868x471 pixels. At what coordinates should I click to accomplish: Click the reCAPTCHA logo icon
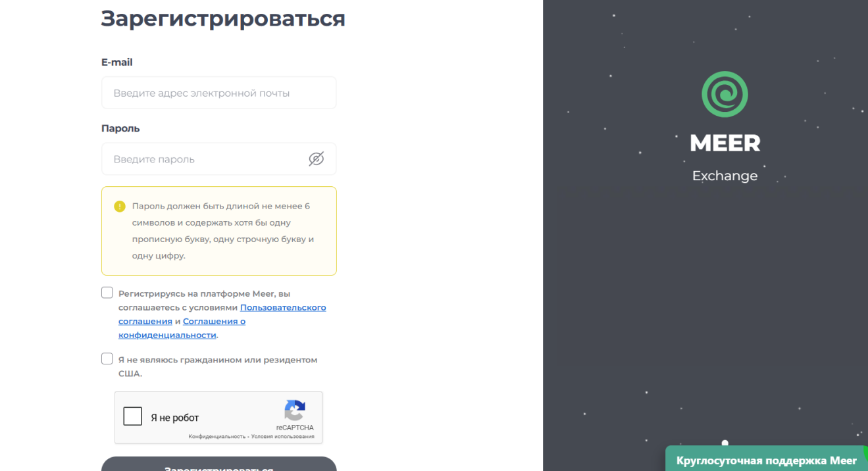[x=295, y=412]
